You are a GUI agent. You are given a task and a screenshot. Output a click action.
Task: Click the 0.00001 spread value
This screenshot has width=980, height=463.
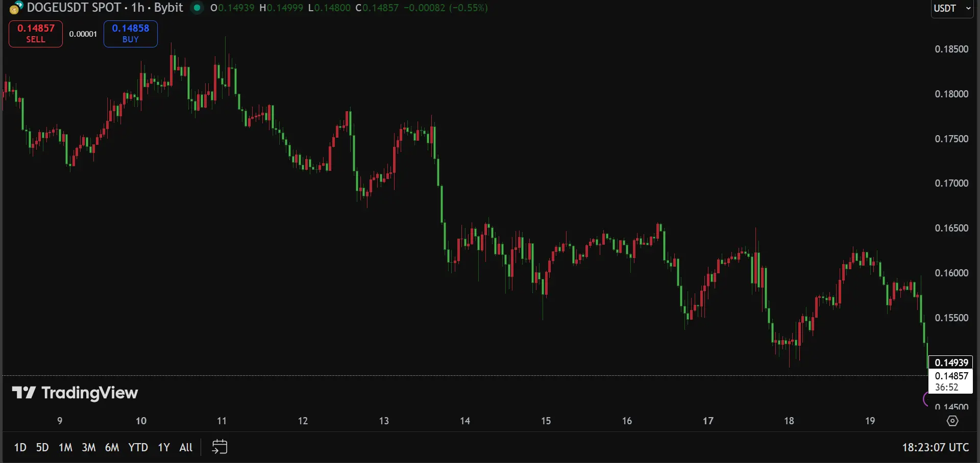pos(83,34)
